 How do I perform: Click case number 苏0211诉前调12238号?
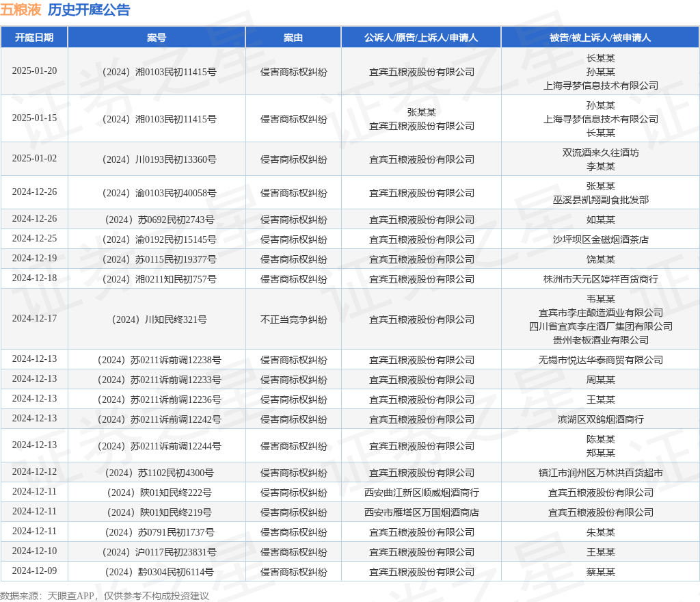point(159,360)
